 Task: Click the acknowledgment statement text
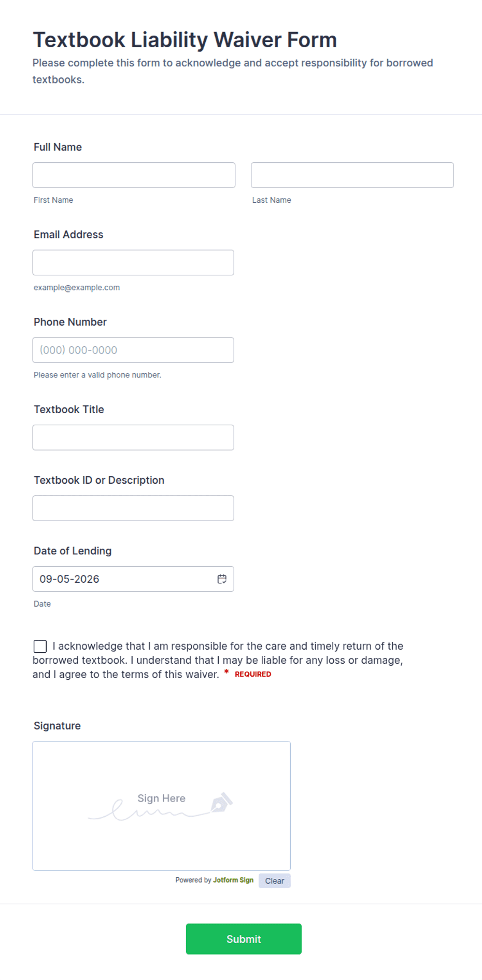(x=218, y=660)
